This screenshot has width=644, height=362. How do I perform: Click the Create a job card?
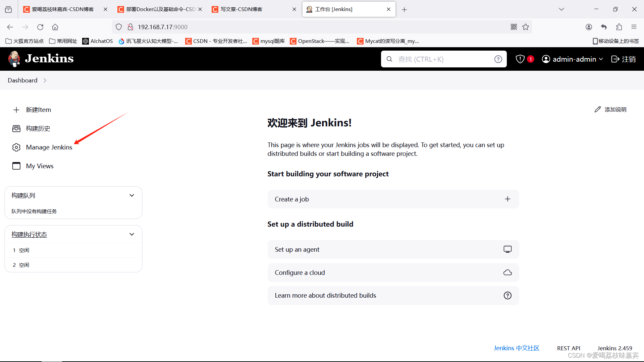tap(393, 199)
